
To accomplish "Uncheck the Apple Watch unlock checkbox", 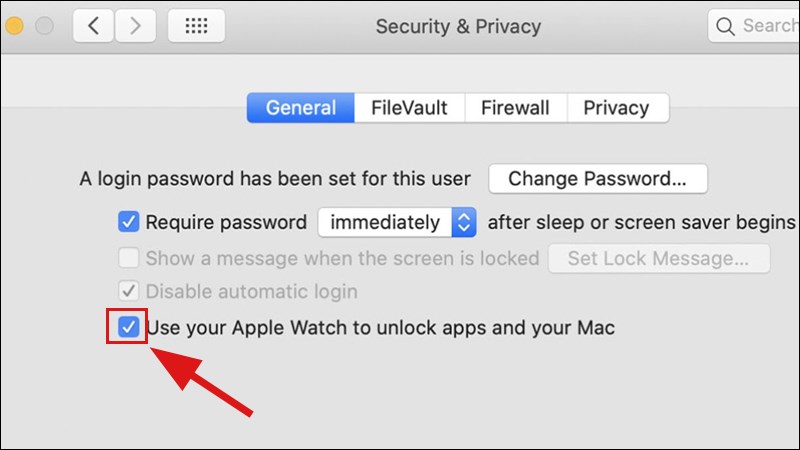I will [x=128, y=327].
